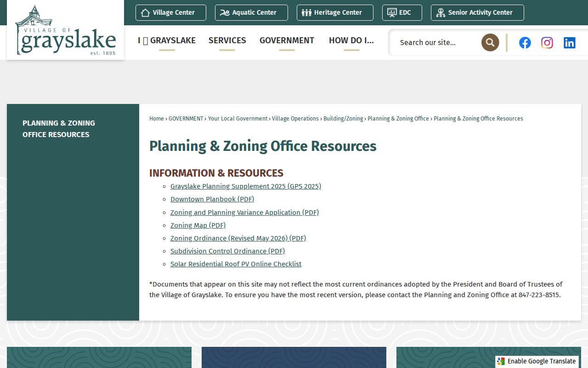Visit the Facebook page icon
The height and width of the screenshot is (368, 588).
[x=525, y=43]
